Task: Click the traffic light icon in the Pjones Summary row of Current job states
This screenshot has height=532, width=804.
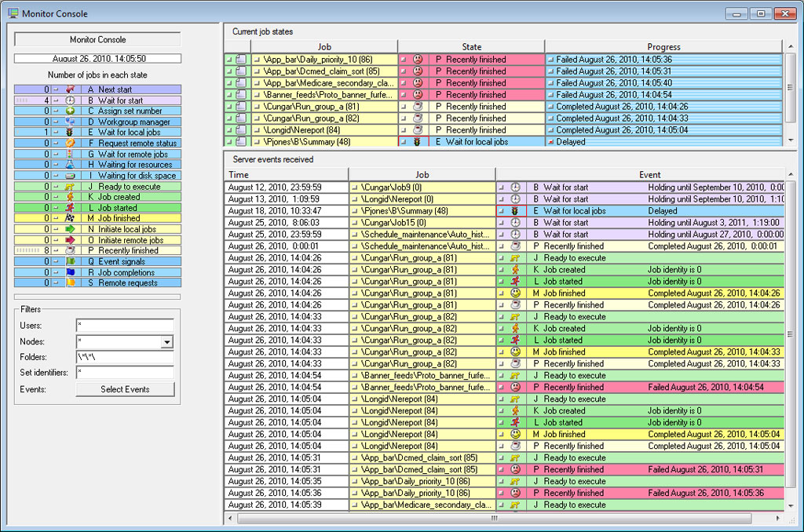Action: (417, 142)
